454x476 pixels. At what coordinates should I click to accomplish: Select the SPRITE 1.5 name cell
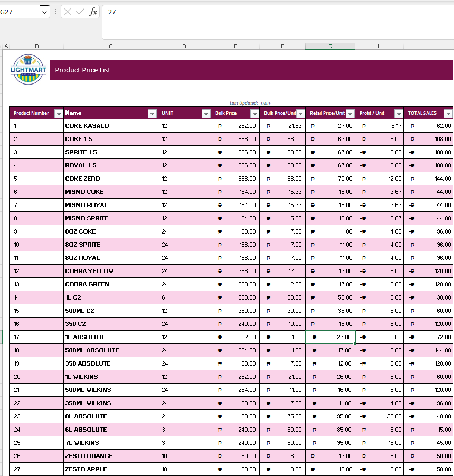[x=110, y=152]
